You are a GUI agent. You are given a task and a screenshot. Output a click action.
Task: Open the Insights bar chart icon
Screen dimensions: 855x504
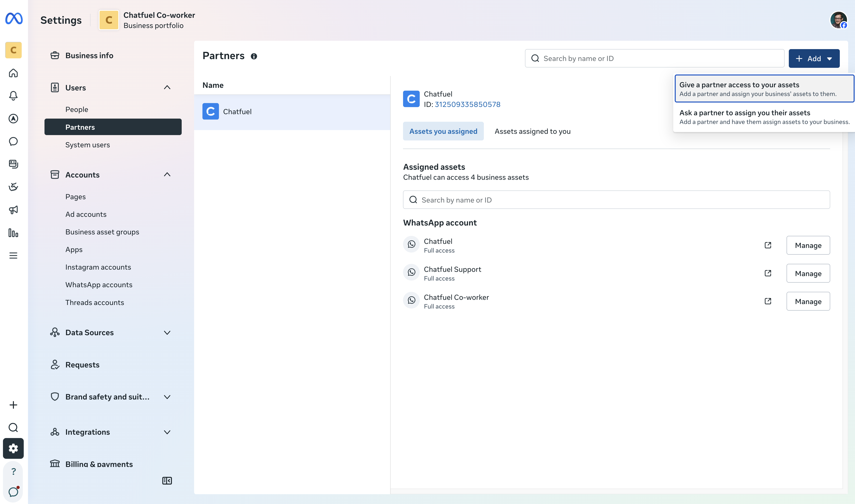[13, 233]
